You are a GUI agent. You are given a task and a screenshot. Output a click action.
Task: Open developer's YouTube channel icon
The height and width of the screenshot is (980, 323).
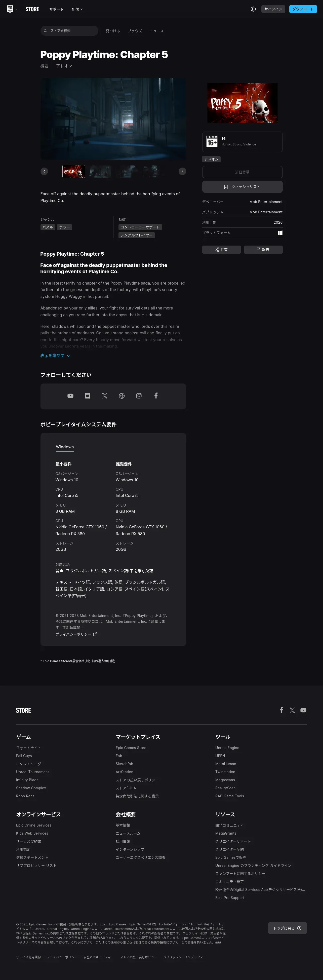pos(70,396)
